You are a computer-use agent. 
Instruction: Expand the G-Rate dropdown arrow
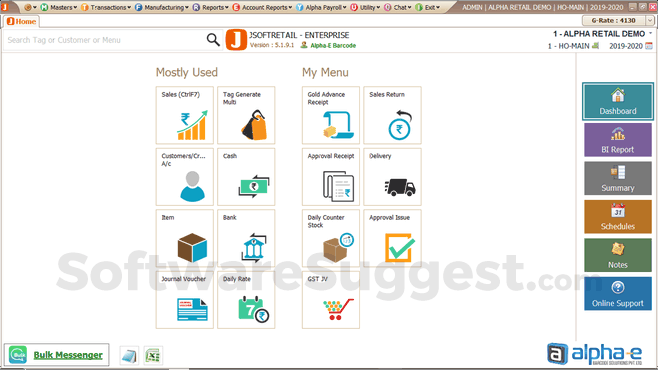[650, 21]
